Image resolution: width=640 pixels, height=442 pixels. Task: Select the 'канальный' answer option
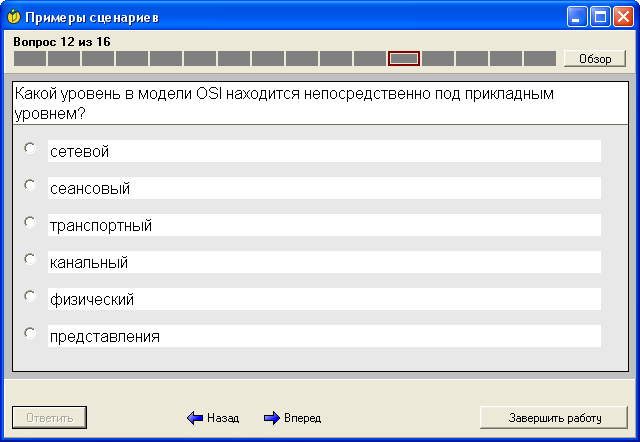(30, 259)
